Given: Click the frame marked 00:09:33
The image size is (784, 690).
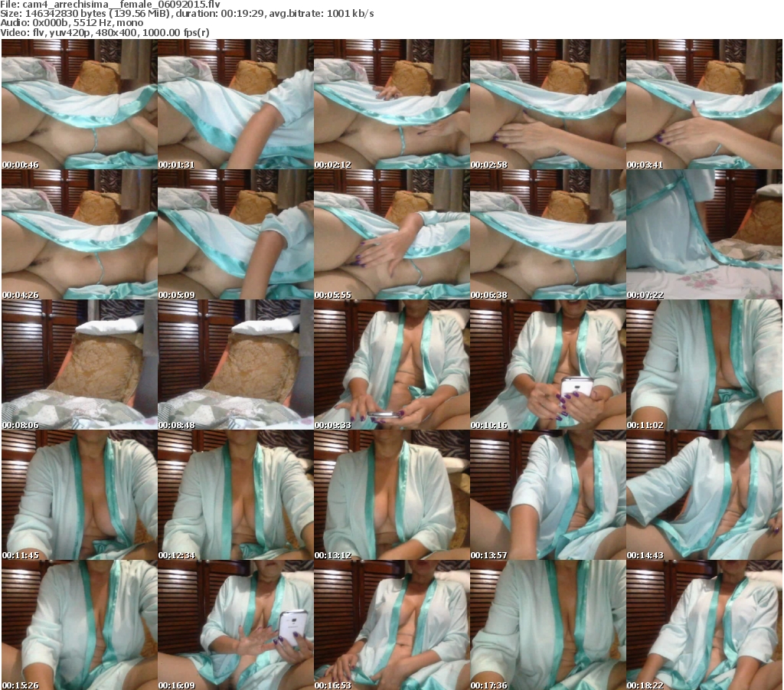Looking at the screenshot, I should coord(392,365).
